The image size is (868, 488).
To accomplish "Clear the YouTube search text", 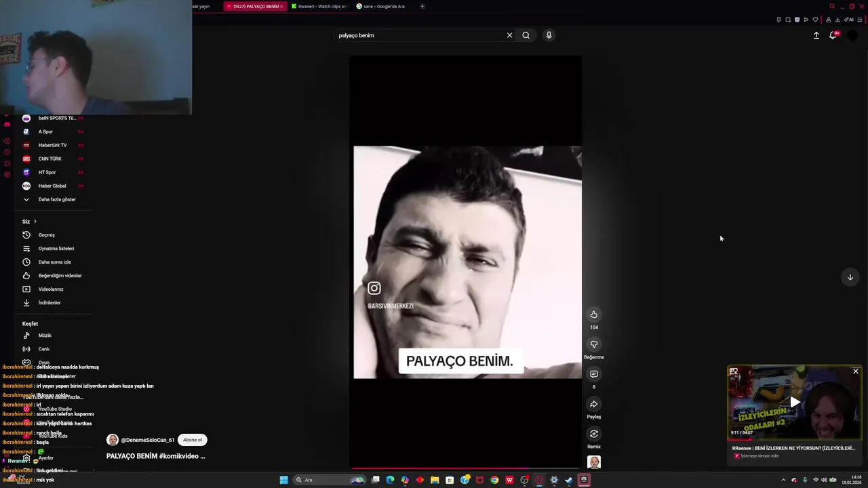I will click(x=509, y=35).
